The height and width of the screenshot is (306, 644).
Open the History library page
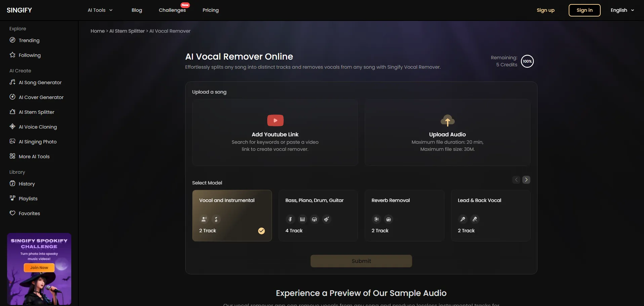click(27, 184)
